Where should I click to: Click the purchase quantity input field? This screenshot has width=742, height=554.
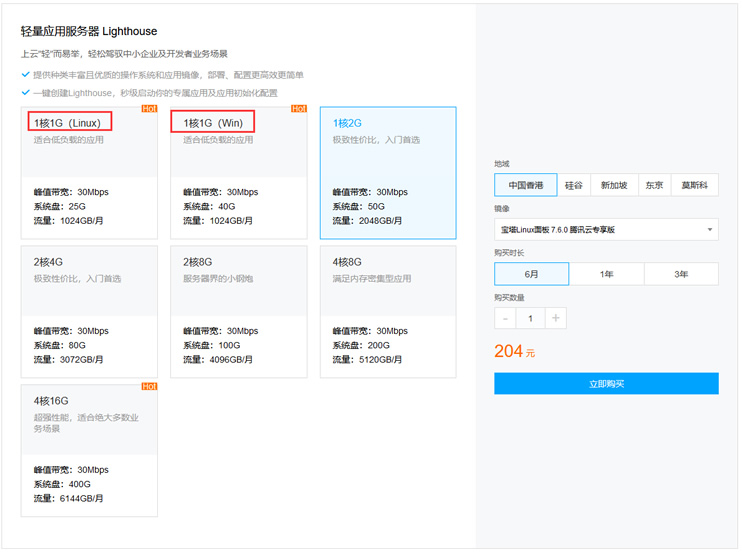531,318
